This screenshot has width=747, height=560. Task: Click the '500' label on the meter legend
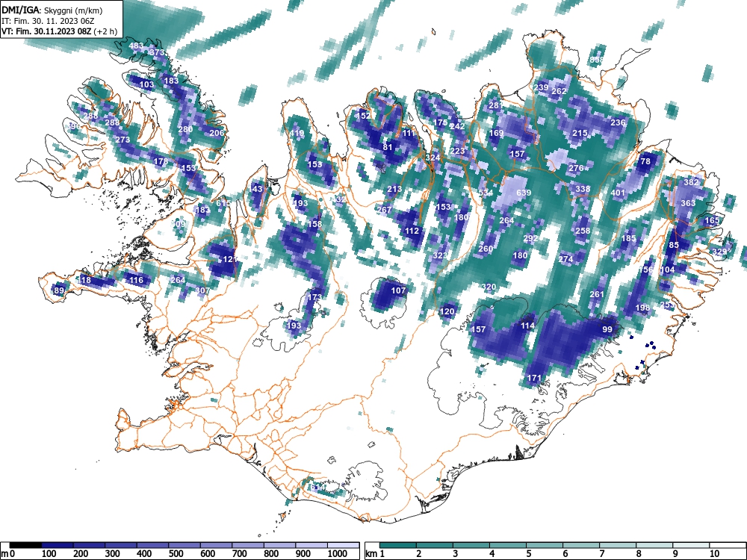(176, 554)
